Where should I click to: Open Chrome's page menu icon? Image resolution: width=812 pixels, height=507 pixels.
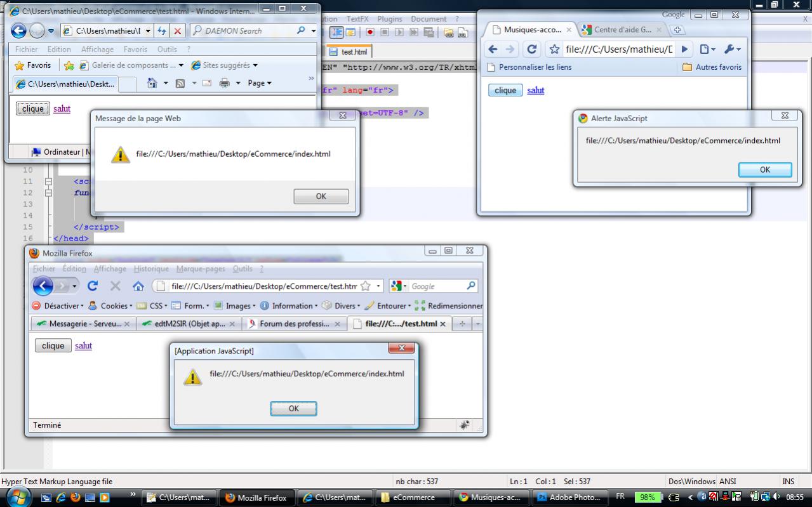pos(707,49)
